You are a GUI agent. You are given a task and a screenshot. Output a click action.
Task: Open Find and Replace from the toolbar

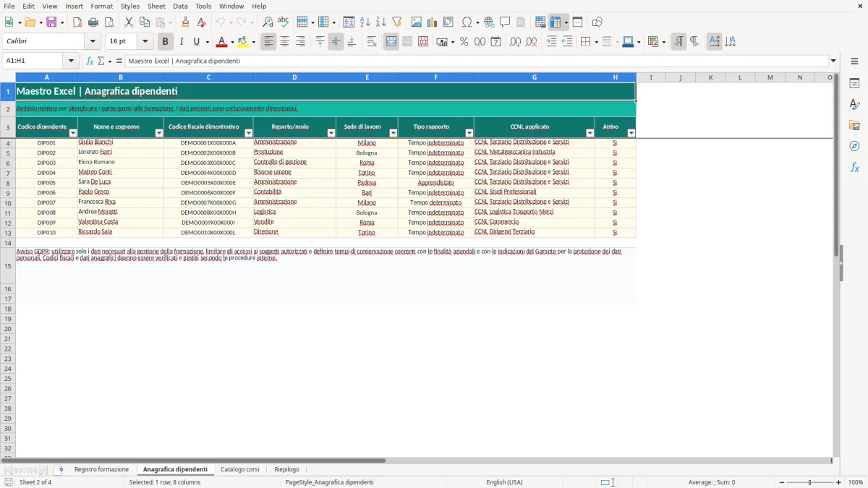(267, 22)
